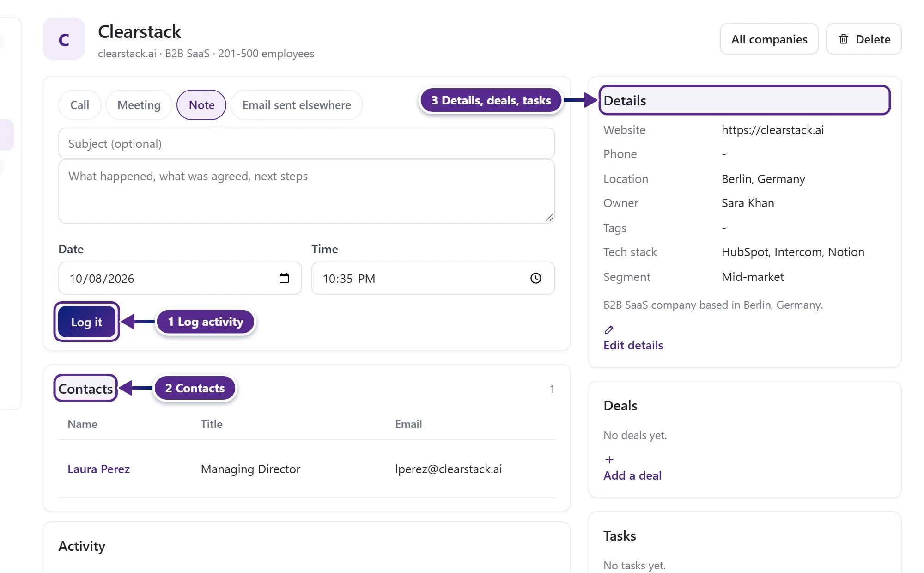Open the All companies list
The image size is (924, 573).
click(769, 39)
